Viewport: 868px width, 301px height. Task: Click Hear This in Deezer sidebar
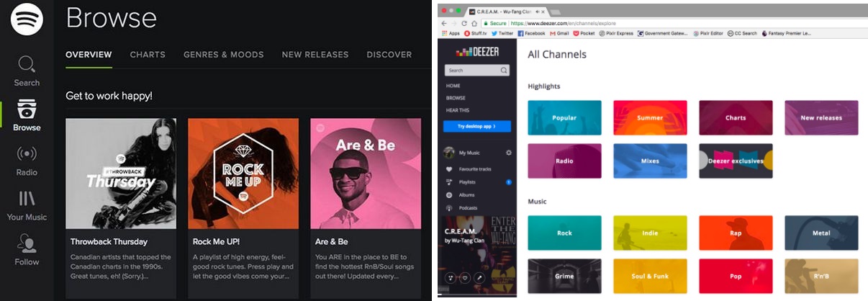(458, 110)
